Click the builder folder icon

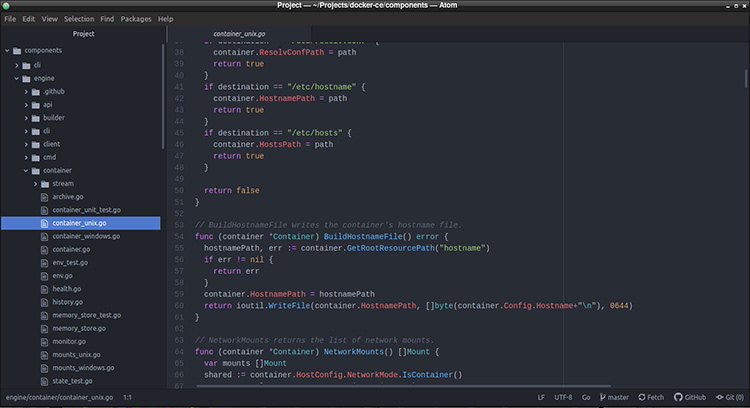[x=35, y=117]
